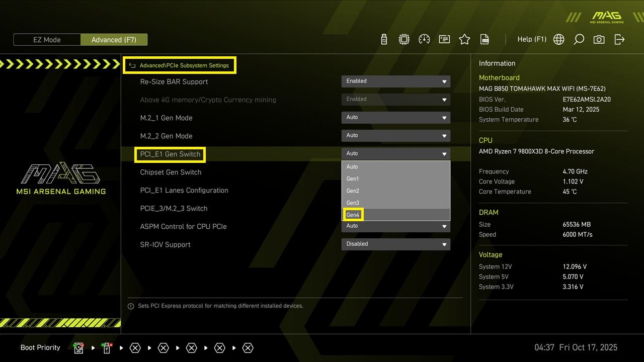This screenshot has width=644, height=362.
Task: Open the SR-IOV Support dropdown
Action: pos(395,244)
